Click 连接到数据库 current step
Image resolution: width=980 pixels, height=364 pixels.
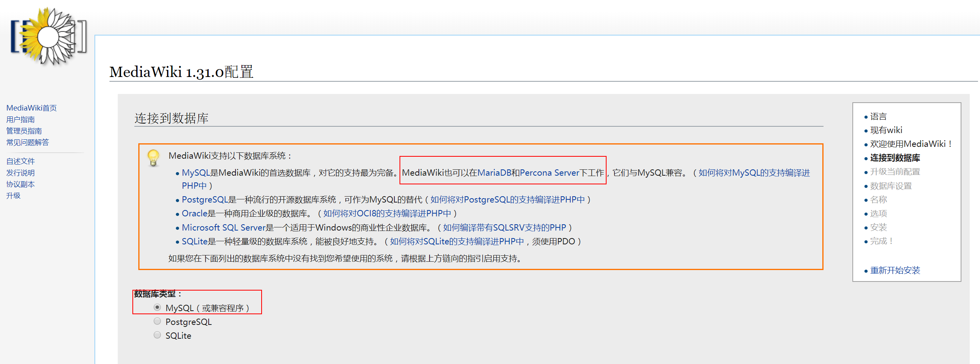click(895, 158)
